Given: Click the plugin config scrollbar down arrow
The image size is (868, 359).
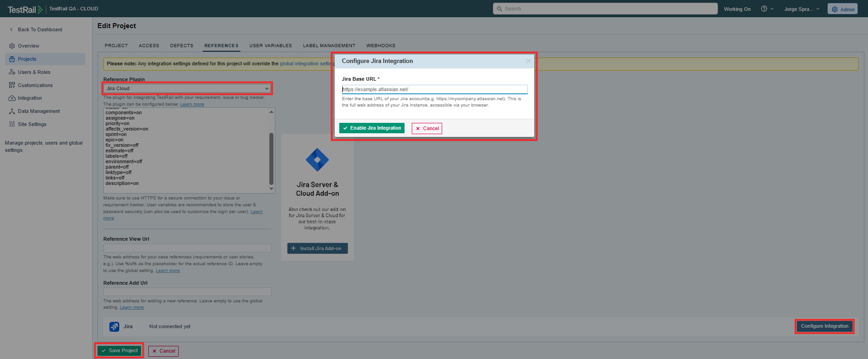Looking at the screenshot, I should coord(271,189).
